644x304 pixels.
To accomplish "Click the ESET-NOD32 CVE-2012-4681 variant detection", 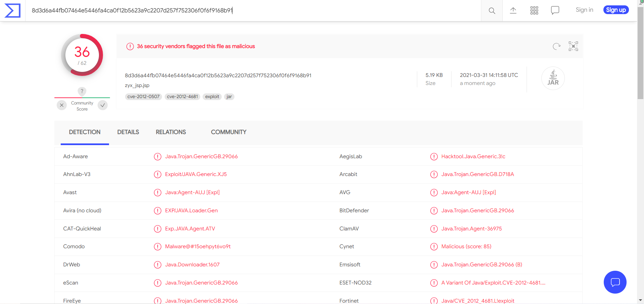I will [493, 283].
